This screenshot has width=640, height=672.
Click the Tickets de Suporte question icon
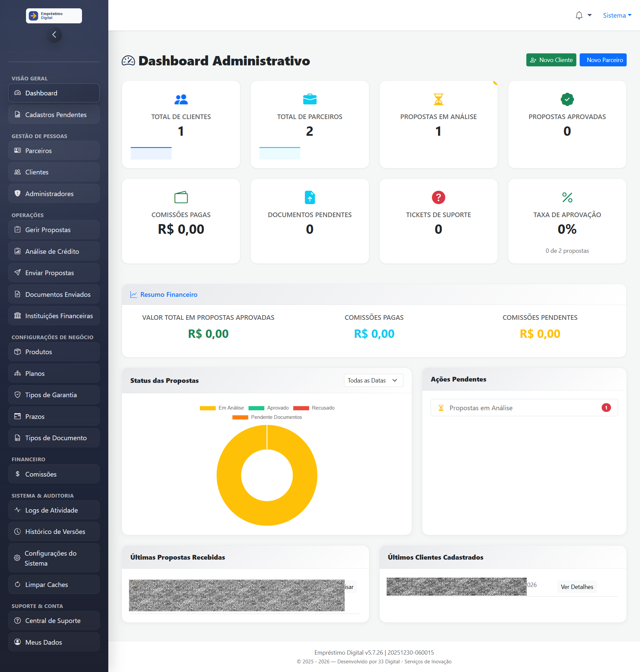[438, 197]
